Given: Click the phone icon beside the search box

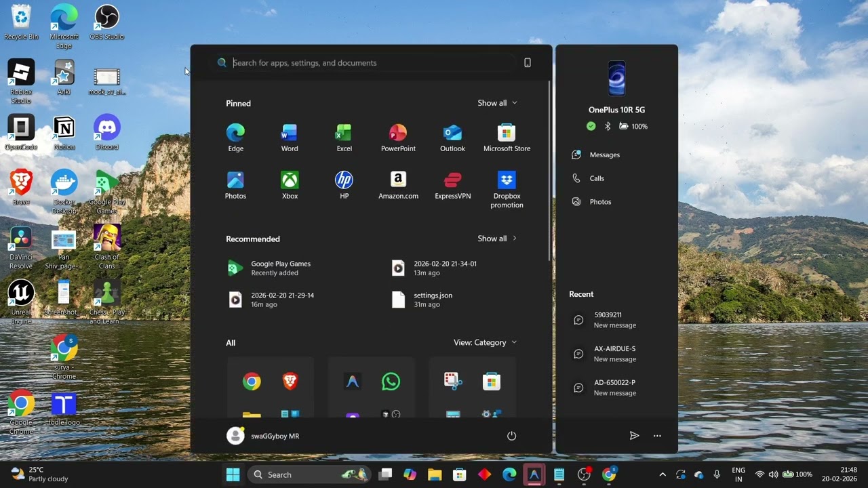Looking at the screenshot, I should click(x=528, y=62).
